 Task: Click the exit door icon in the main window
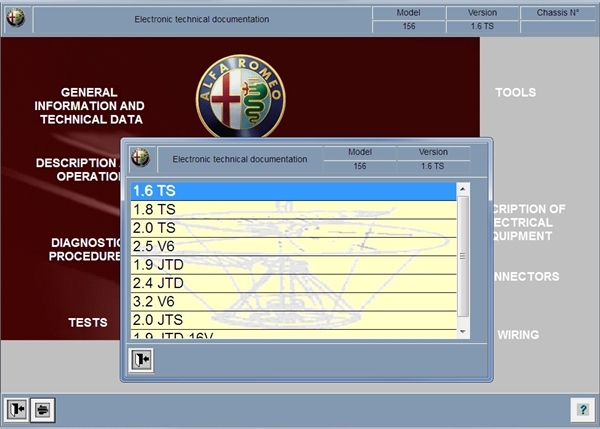16,409
